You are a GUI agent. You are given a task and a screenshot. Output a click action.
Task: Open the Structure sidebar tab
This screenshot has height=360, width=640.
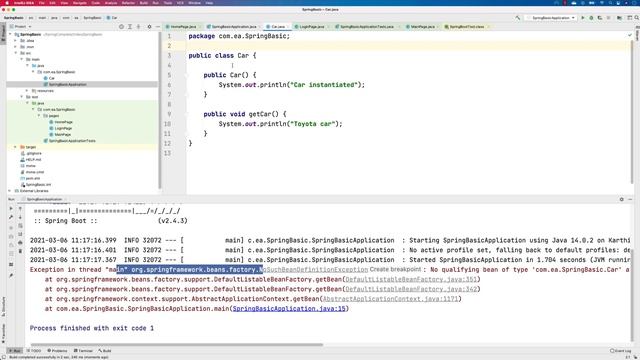click(x=3, y=307)
